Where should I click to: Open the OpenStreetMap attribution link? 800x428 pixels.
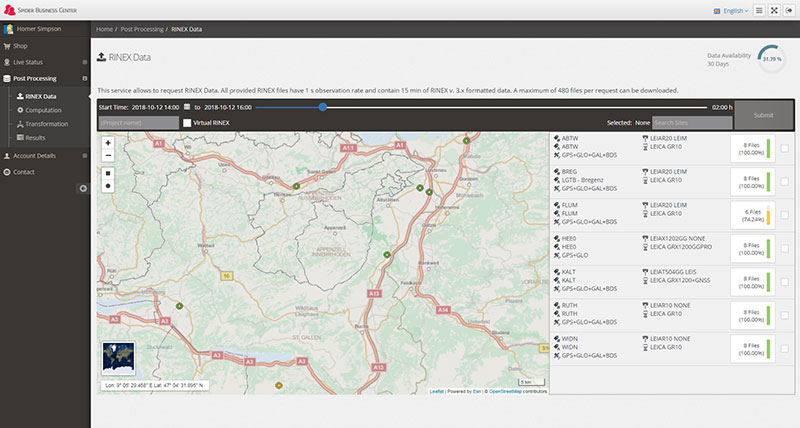coord(505,391)
